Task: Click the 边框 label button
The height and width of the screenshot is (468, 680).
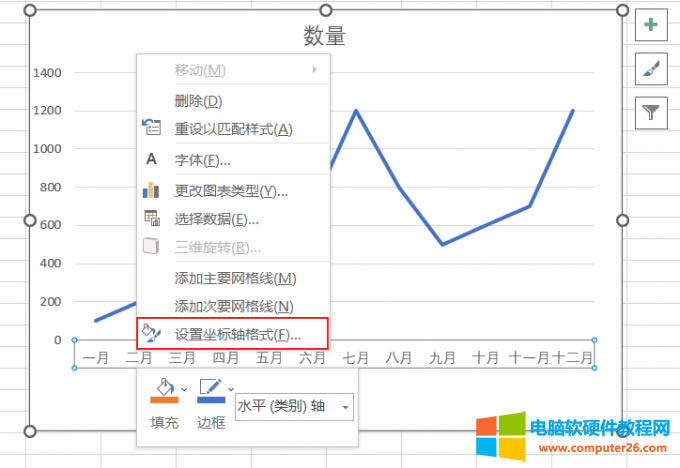Action: coord(211,422)
